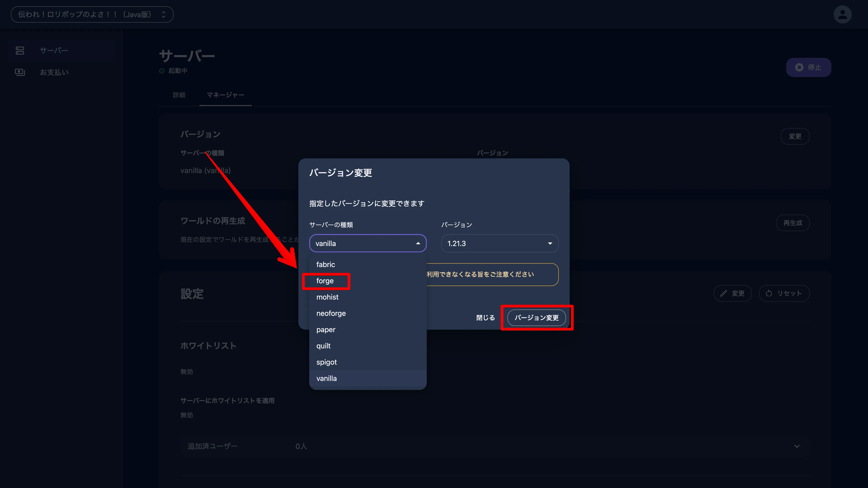
Task: Click the 起動中 status text
Action: point(178,71)
